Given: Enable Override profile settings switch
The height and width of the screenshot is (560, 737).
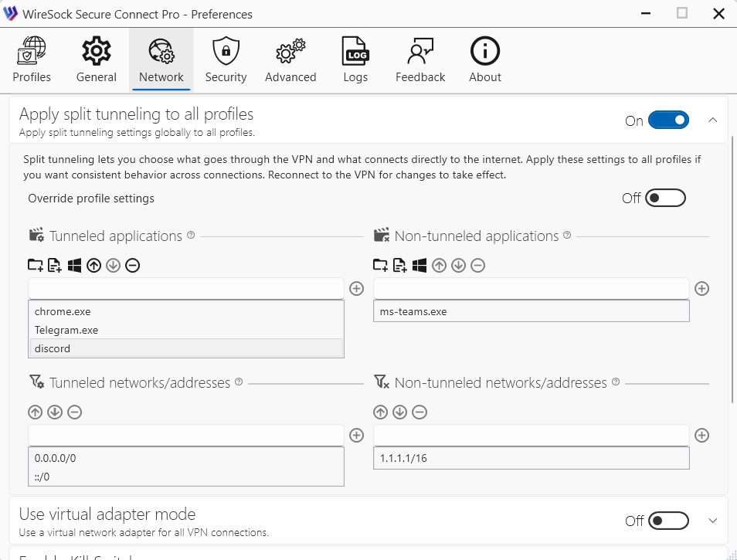Looking at the screenshot, I should pyautogui.click(x=665, y=199).
